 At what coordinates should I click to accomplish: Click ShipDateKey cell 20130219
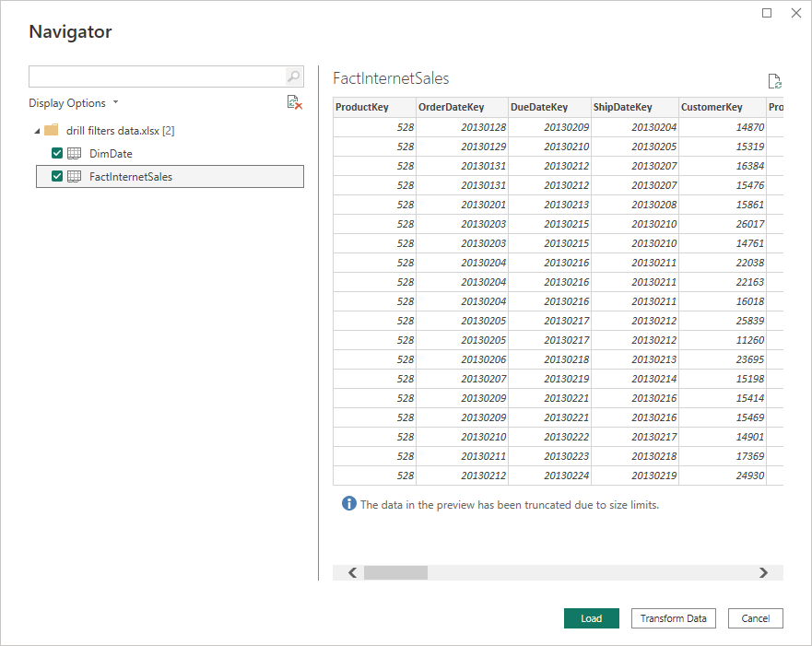(x=635, y=476)
